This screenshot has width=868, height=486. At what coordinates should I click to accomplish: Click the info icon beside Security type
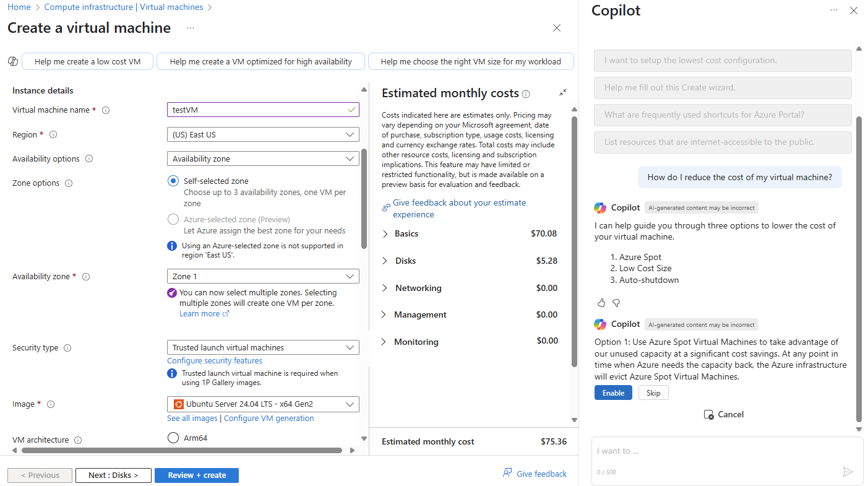click(x=67, y=348)
